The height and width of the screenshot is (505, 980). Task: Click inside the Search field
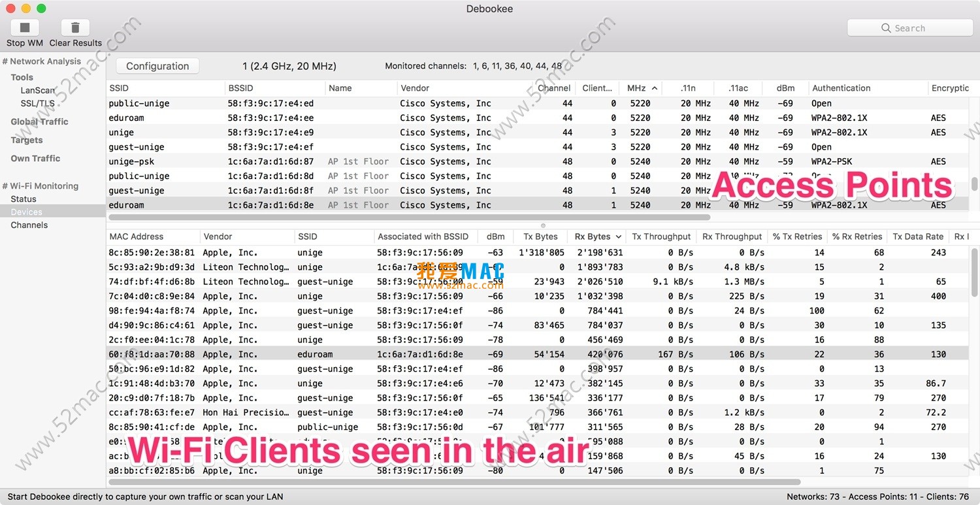coord(921,28)
